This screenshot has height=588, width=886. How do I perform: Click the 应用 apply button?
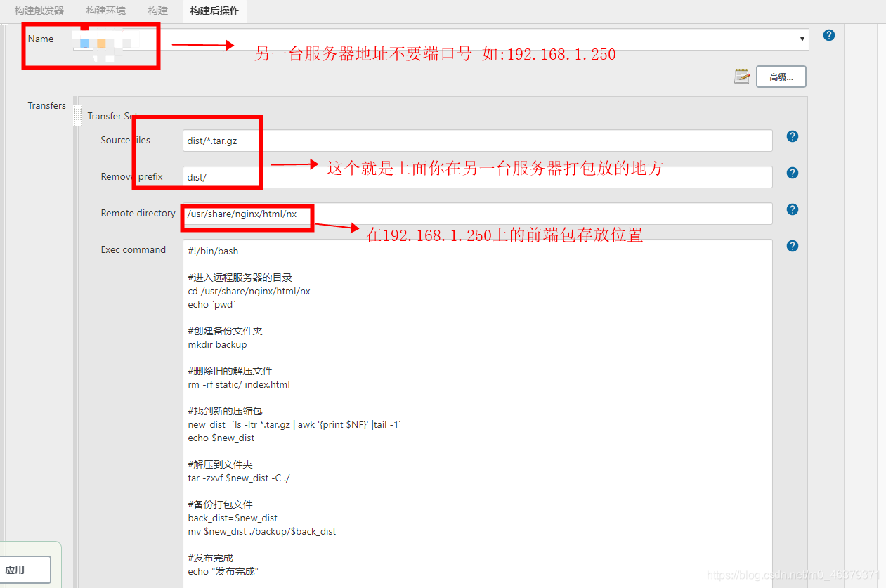click(25, 570)
